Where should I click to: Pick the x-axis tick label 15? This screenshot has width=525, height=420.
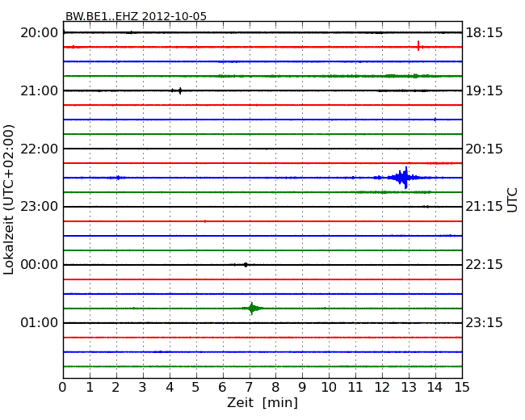pyautogui.click(x=462, y=387)
